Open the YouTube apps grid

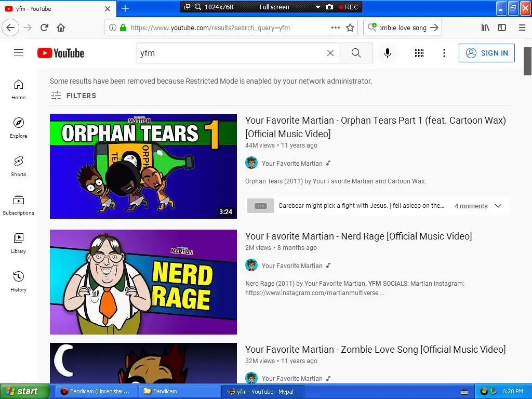point(419,53)
